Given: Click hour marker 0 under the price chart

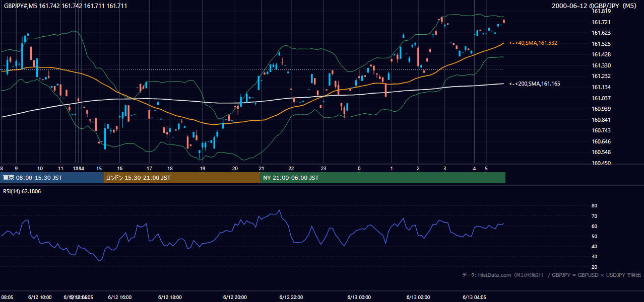Looking at the screenshot, I should (x=359, y=169).
